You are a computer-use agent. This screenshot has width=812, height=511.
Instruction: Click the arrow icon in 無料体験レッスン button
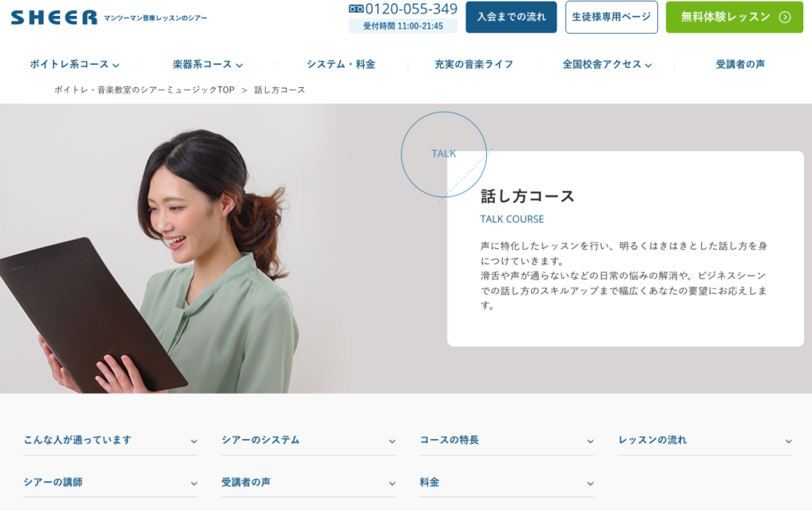784,17
